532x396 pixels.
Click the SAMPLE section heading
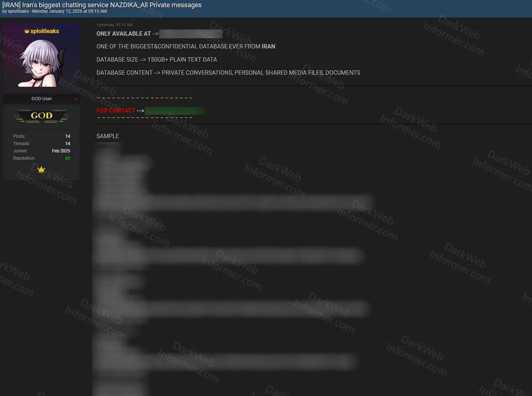[x=107, y=136]
